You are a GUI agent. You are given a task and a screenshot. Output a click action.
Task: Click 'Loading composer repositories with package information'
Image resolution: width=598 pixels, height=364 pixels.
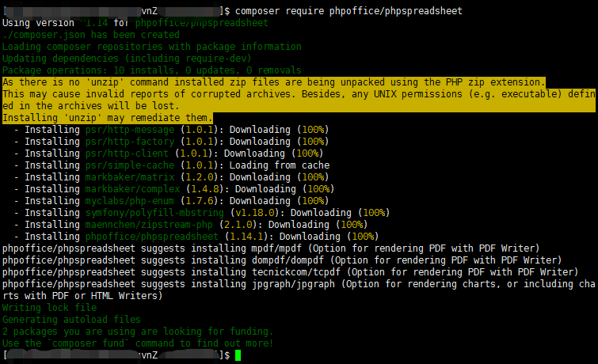pos(152,47)
